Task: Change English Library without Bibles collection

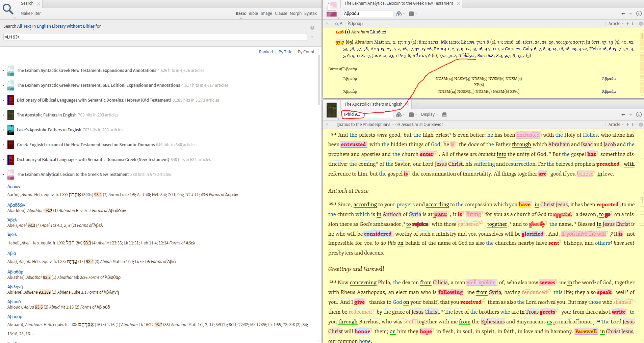Action: pyautogui.click(x=66, y=26)
